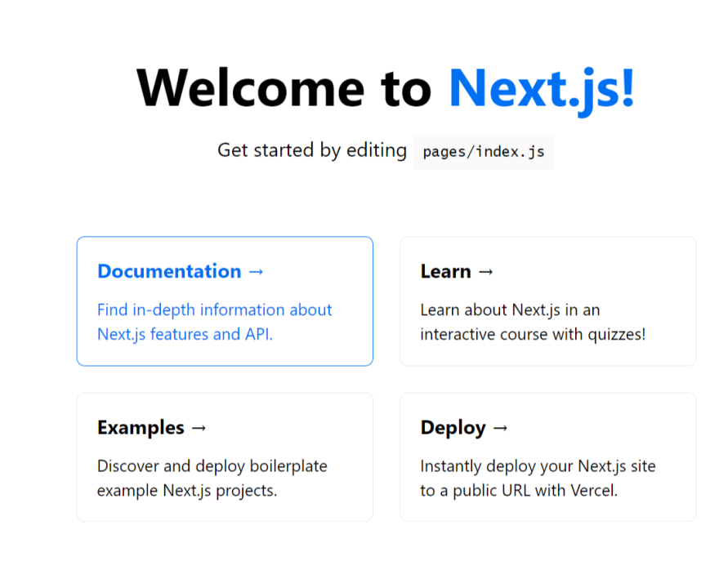Click 'Instantly deploy your Next.js site' description
The height and width of the screenshot is (588, 719).
click(x=538, y=478)
